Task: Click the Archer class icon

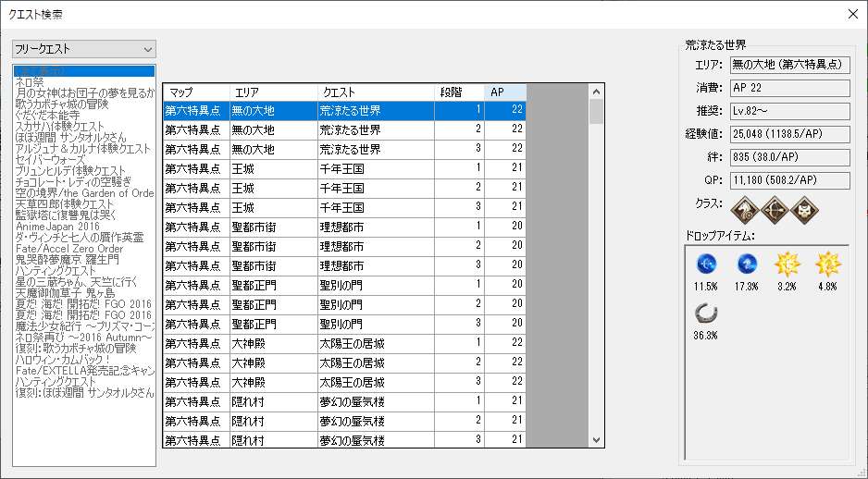Action: [774, 210]
